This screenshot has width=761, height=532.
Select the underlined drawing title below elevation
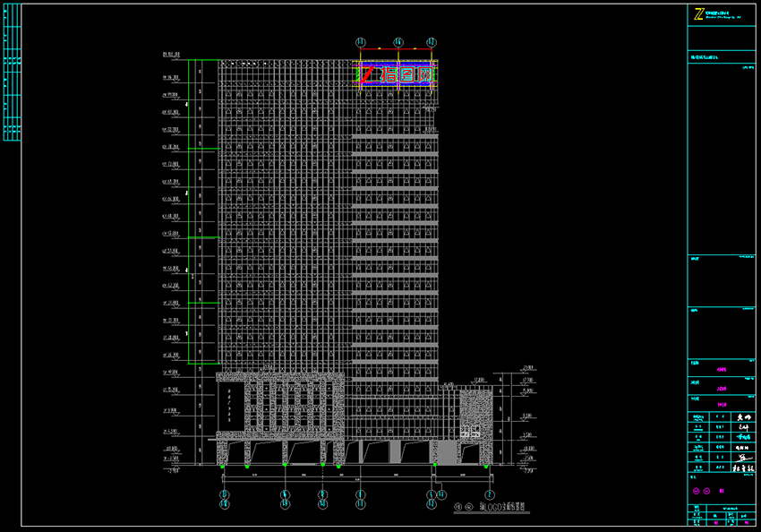pos(492,507)
